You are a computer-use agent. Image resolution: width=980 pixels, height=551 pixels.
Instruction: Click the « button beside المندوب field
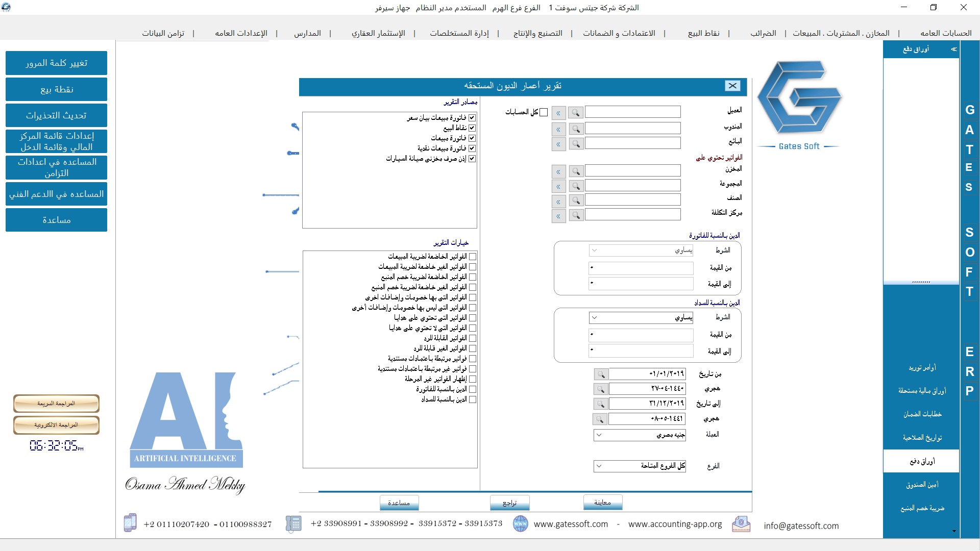tap(558, 129)
